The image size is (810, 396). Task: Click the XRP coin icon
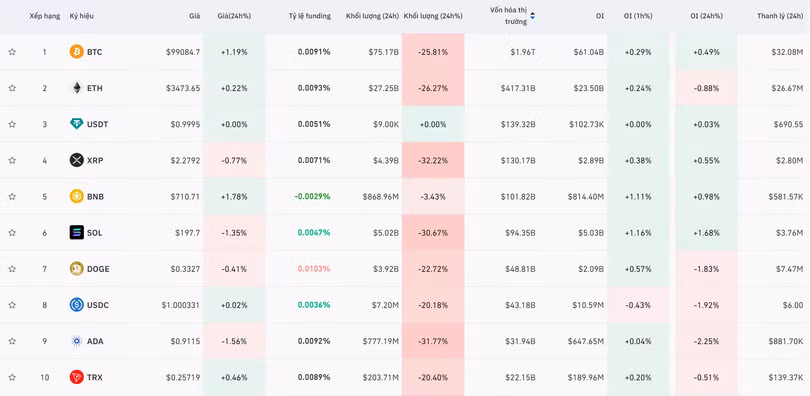(76, 160)
